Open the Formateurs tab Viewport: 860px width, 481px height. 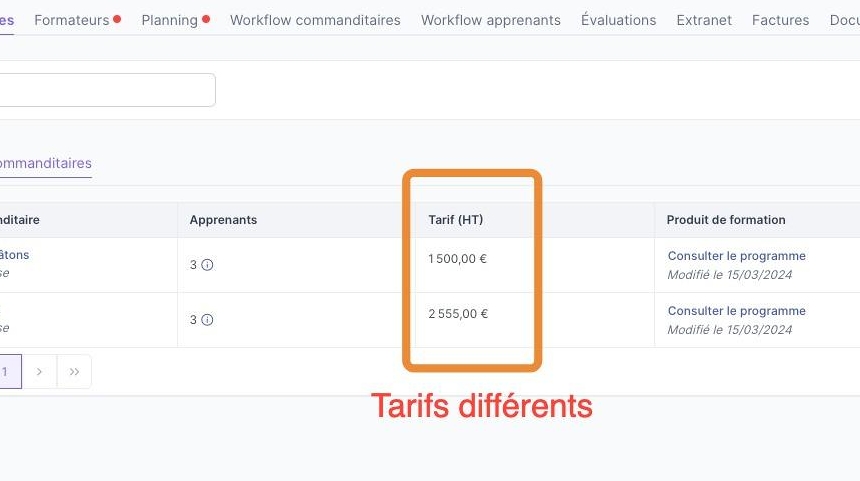[x=72, y=20]
